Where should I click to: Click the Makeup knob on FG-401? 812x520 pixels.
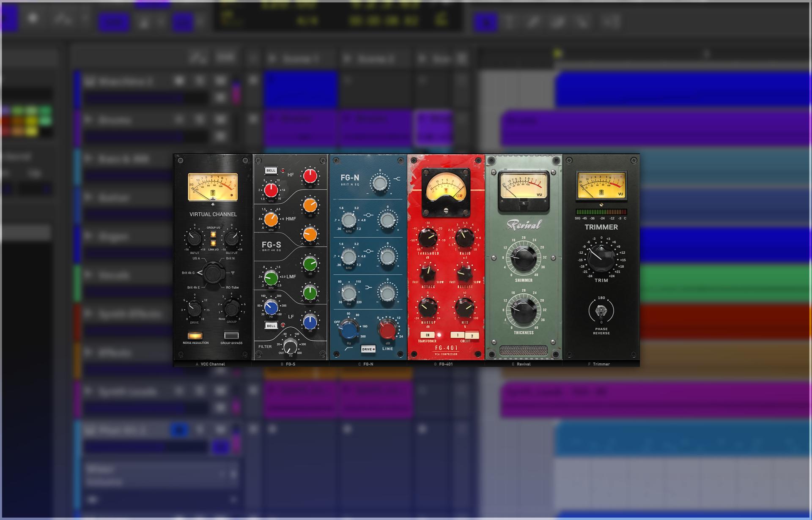[x=428, y=308]
